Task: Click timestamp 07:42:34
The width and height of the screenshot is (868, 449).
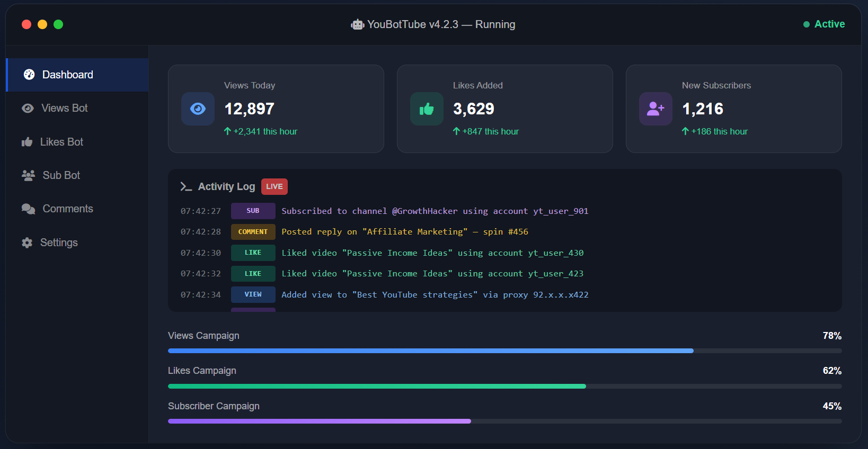Action: click(201, 294)
